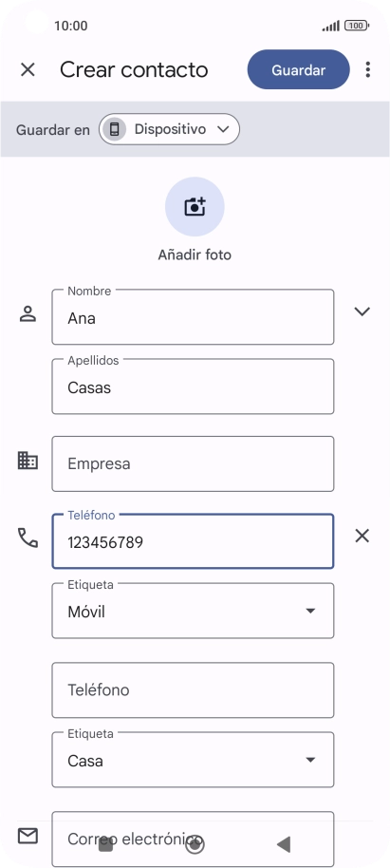The image size is (390, 868).
Task: Tap the camera icon to add photo
Action: tap(195, 206)
